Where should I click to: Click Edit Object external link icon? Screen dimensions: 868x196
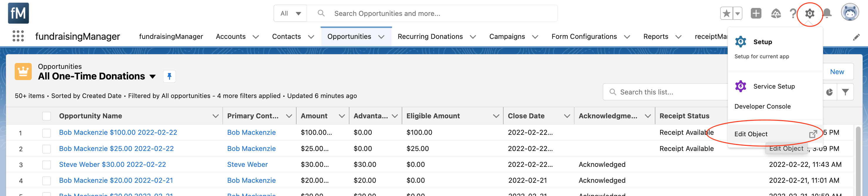pyautogui.click(x=813, y=134)
